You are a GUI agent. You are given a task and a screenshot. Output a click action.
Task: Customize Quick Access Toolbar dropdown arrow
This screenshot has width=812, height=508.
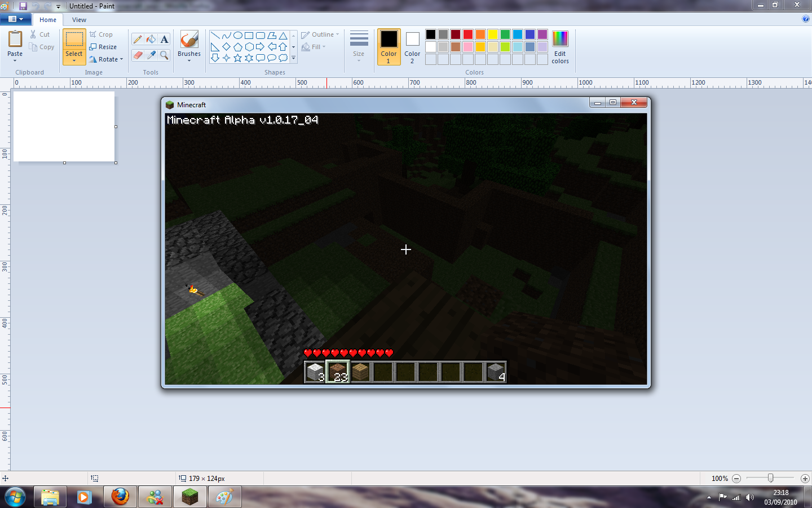point(58,7)
